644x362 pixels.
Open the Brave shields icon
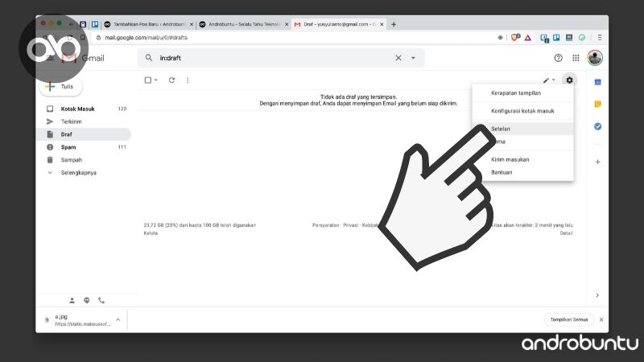coord(515,37)
